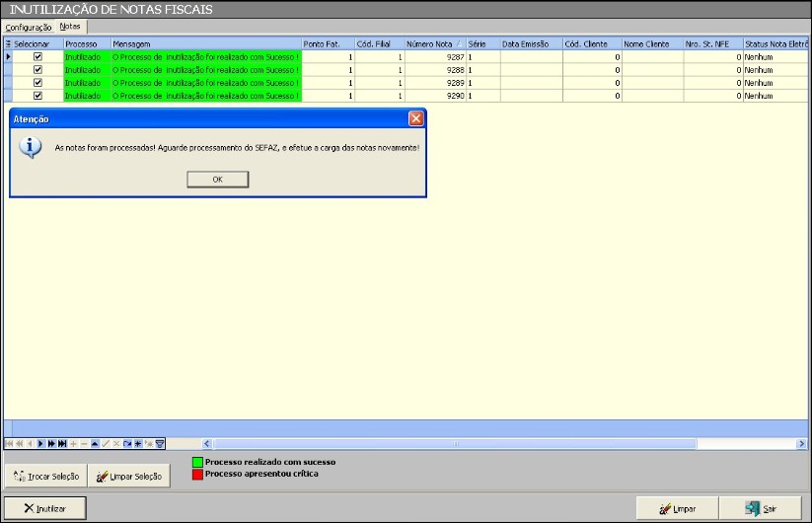Viewport: 812px width, 523px height.
Task: Click the horizontal scrollbar right arrow
Action: [x=801, y=444]
